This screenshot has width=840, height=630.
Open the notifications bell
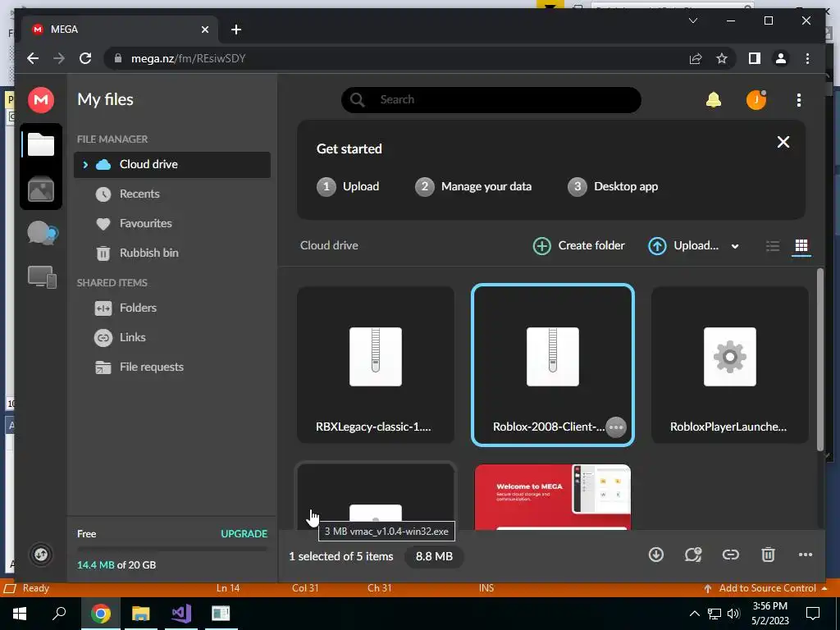click(x=713, y=99)
